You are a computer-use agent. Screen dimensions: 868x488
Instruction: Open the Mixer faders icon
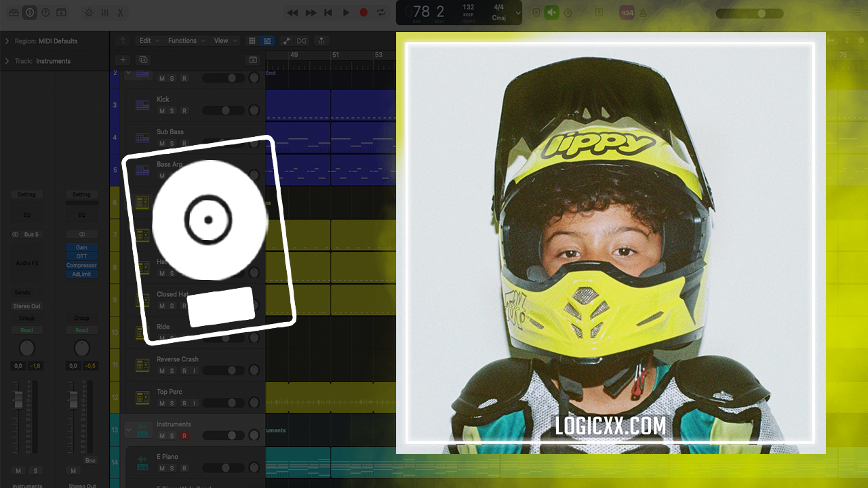pos(104,12)
